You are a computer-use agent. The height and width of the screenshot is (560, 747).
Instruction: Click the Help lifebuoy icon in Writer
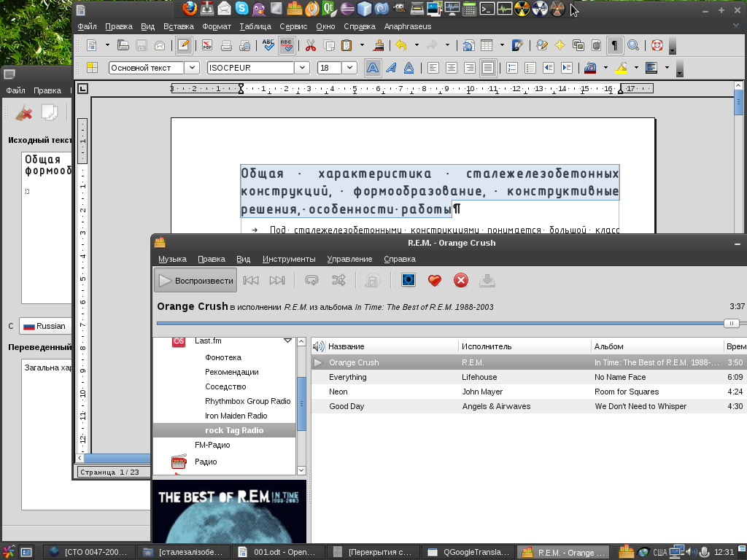point(657,45)
